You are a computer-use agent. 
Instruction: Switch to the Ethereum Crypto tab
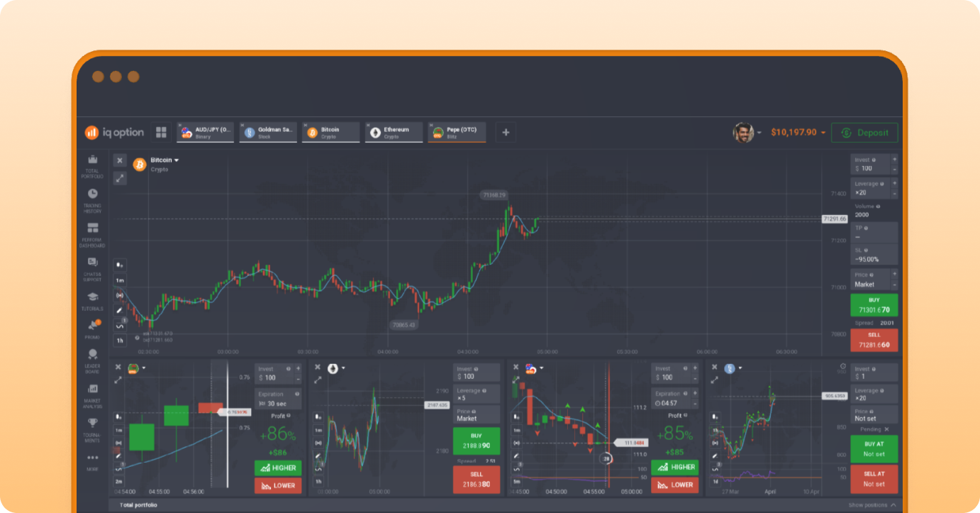[x=394, y=133]
